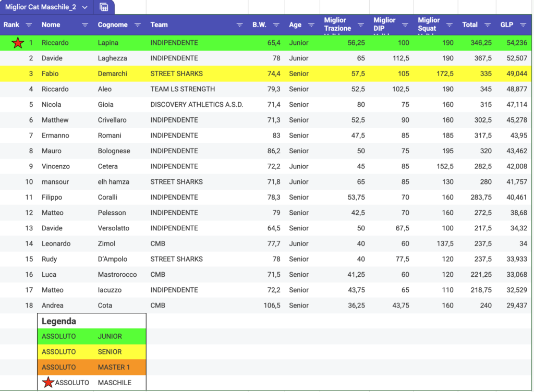Click the red star in the legend
The width and height of the screenshot is (534, 392).
pyautogui.click(x=48, y=383)
